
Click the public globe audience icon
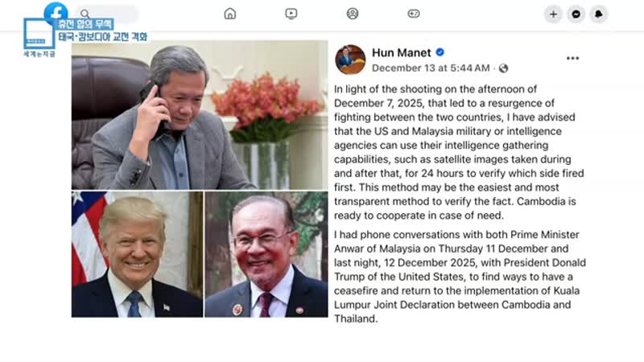[504, 68]
